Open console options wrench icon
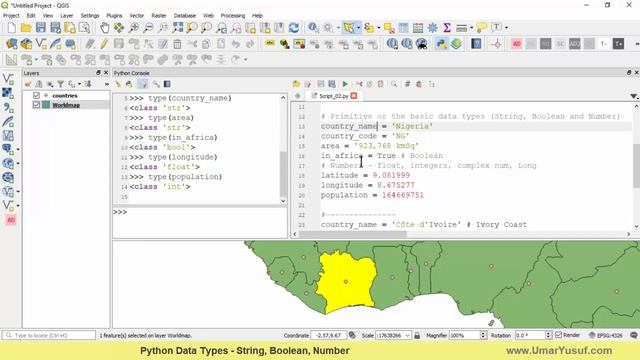The width and height of the screenshot is (640, 360). click(x=156, y=84)
